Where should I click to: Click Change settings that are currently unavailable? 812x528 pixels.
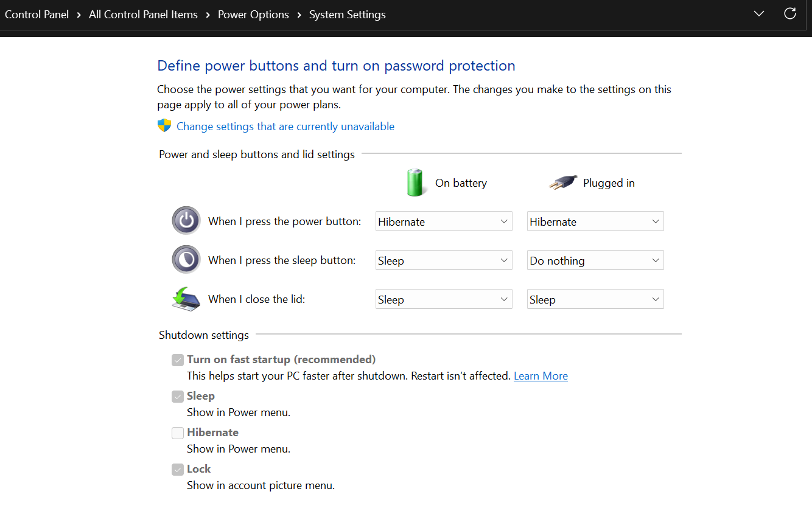pyautogui.click(x=285, y=127)
